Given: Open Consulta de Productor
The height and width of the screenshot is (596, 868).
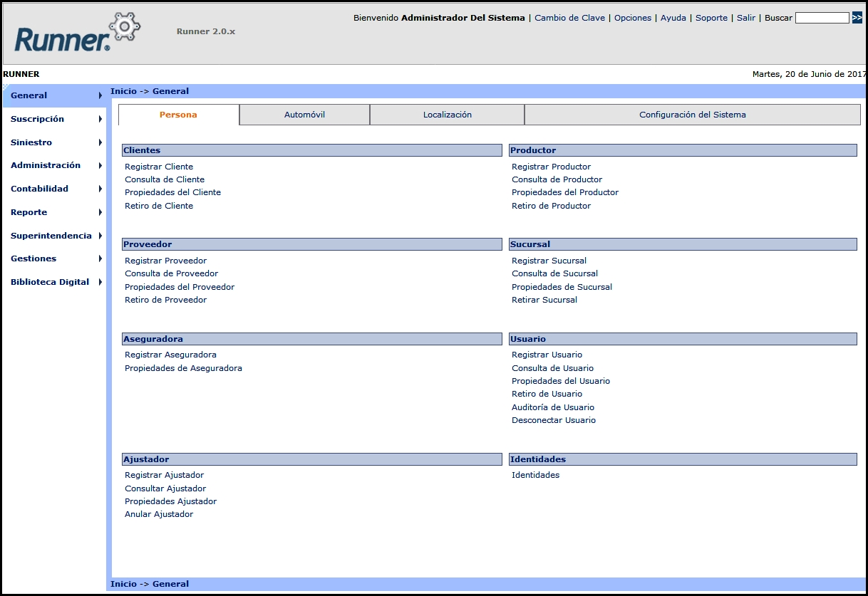Looking at the screenshot, I should 557,179.
